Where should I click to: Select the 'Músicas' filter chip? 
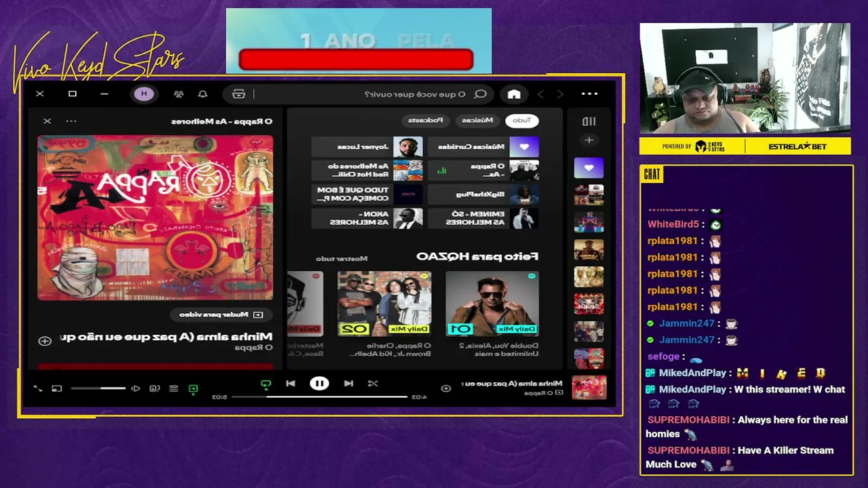pos(477,121)
